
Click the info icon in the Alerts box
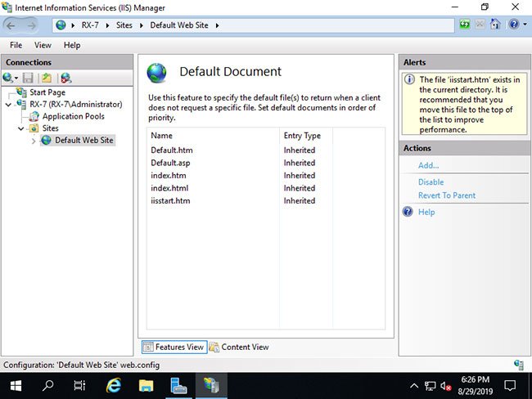tap(409, 79)
